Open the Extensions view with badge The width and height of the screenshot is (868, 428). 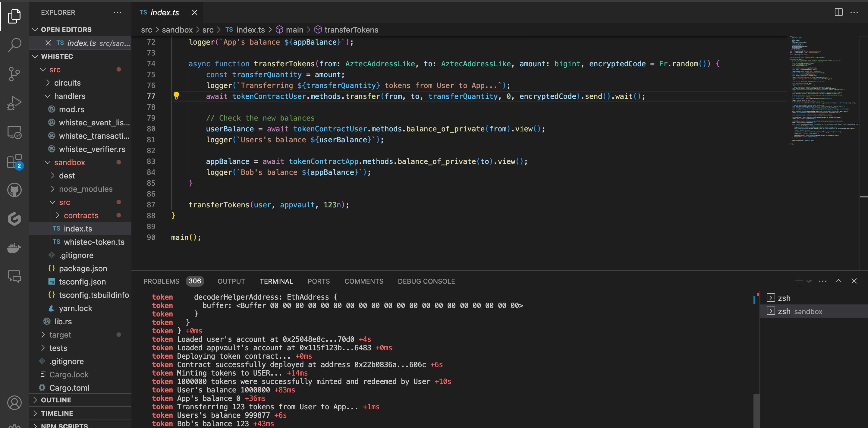pos(14,162)
